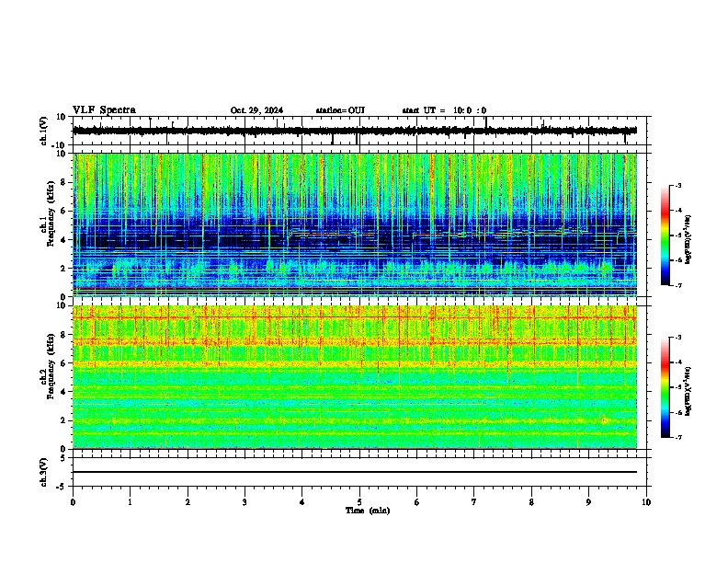Click time axis tick label 7

coord(474,502)
